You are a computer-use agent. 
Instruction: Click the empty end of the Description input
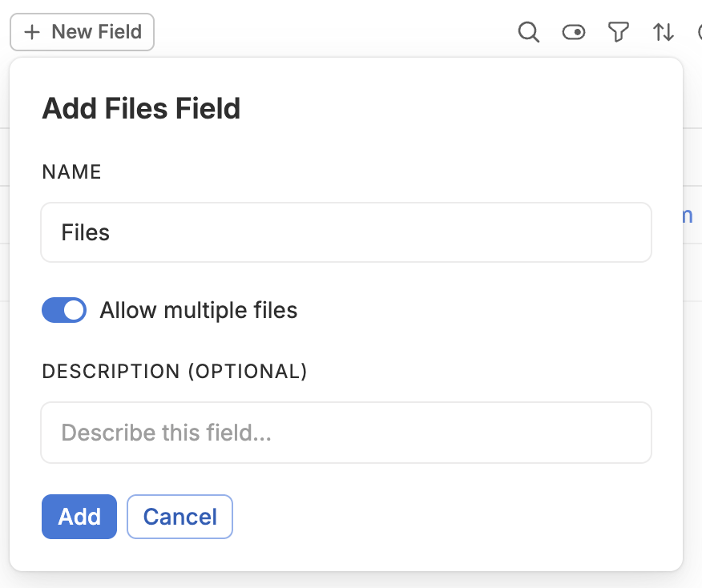tap(461, 433)
